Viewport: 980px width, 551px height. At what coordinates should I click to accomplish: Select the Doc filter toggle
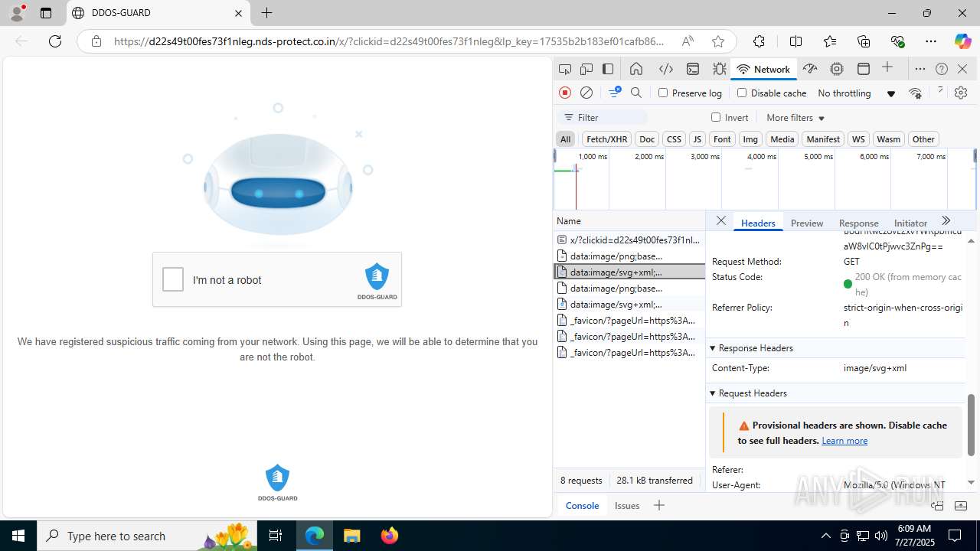[647, 139]
